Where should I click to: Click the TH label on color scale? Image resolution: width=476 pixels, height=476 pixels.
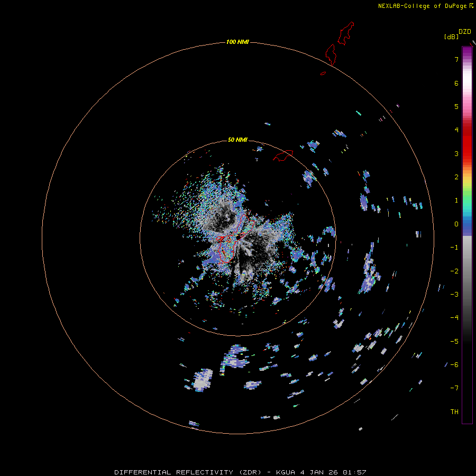tap(454, 411)
